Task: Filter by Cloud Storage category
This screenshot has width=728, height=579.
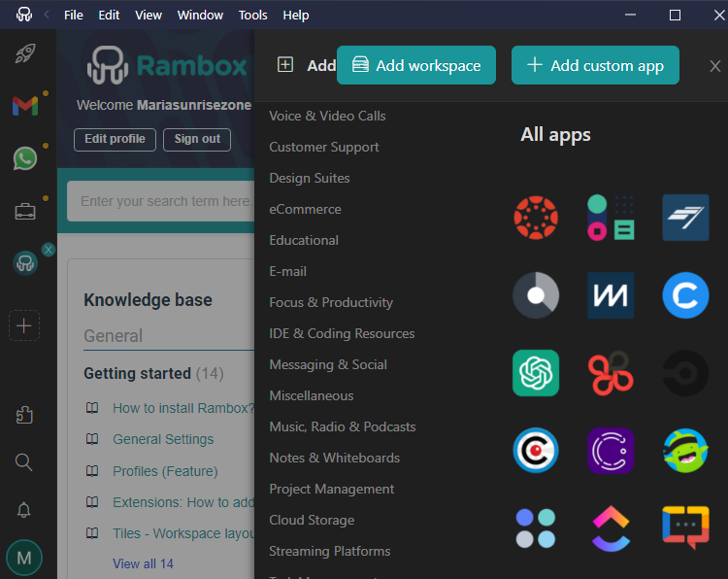Action: point(312,520)
